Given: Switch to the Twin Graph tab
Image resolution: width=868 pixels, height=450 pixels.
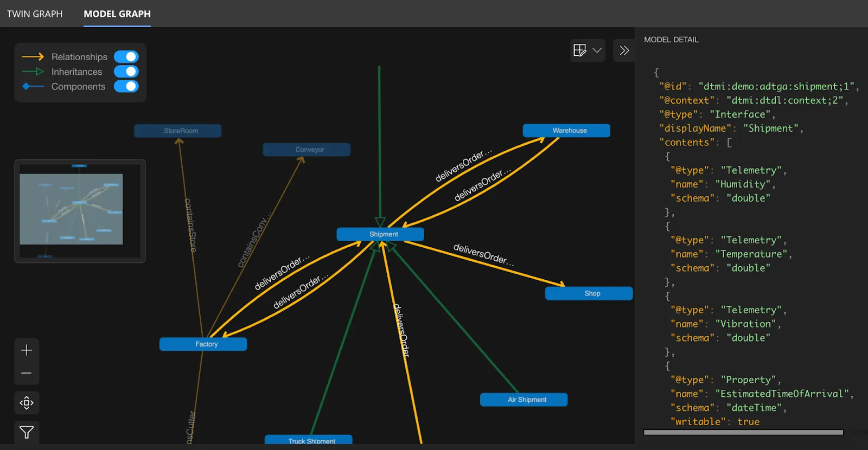Looking at the screenshot, I should [x=35, y=14].
